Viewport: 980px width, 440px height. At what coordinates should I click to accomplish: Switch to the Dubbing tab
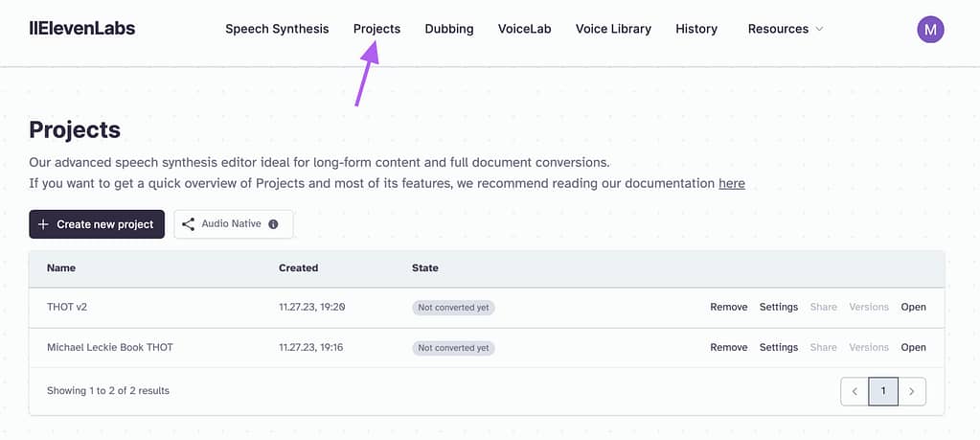[x=449, y=29]
